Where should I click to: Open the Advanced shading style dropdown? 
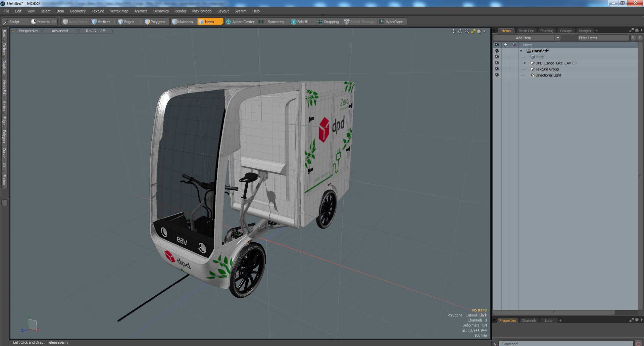coord(60,31)
